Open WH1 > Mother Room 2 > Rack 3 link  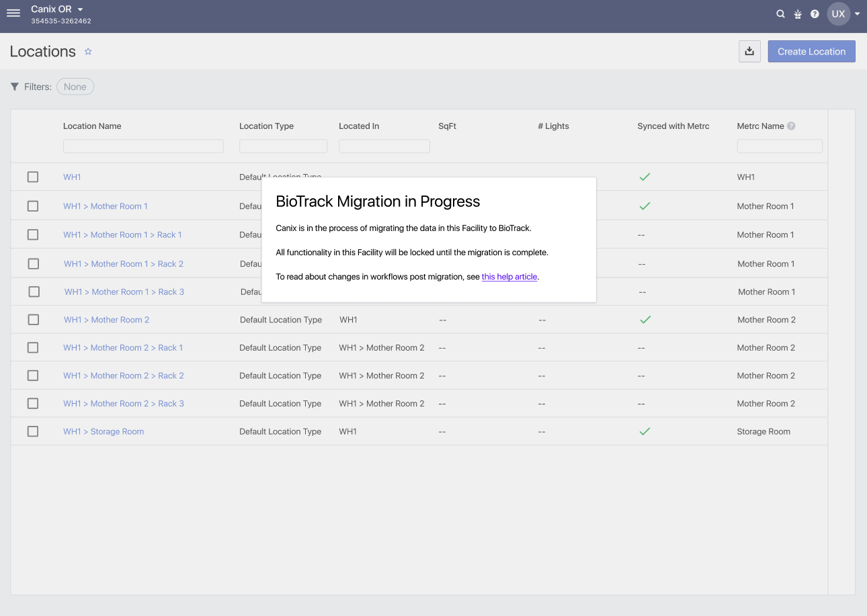point(124,403)
